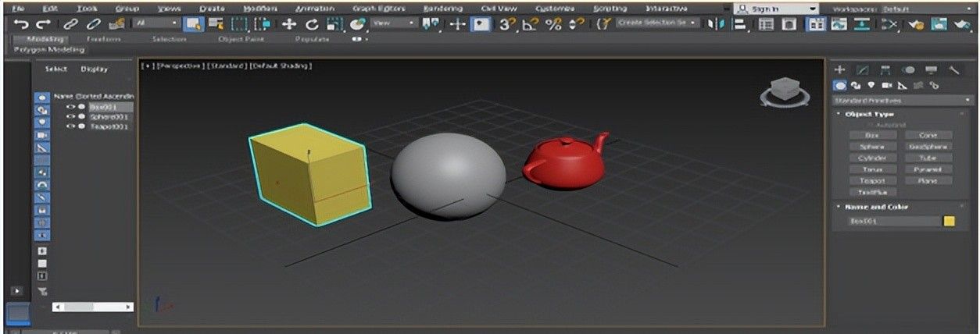This screenshot has width=980, height=334.
Task: Activate the Select Object tool
Action: click(194, 25)
